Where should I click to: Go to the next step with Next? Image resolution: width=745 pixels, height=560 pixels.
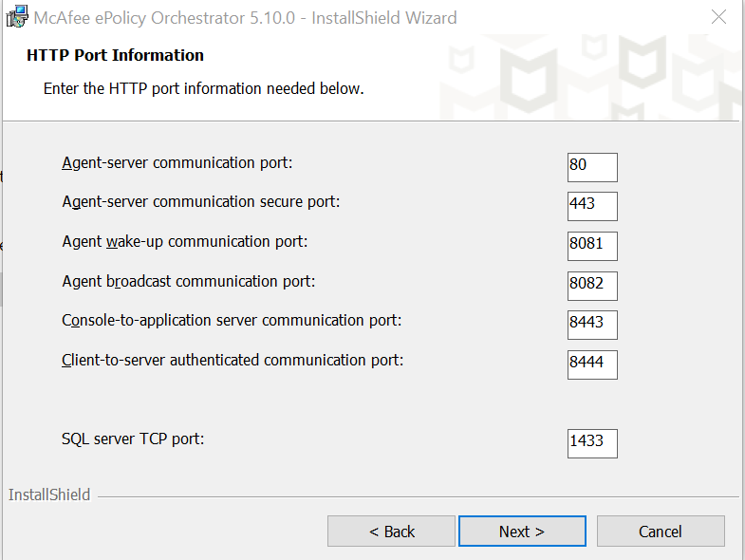pos(522,532)
